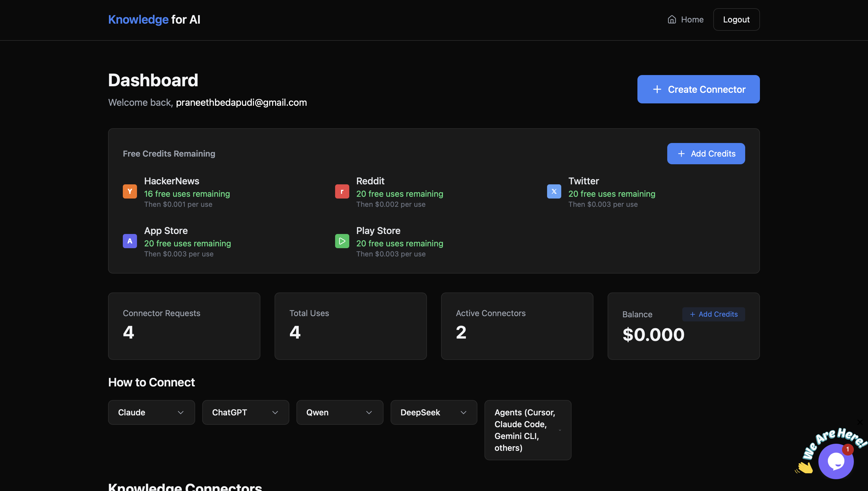Click the Create Connector button

click(698, 89)
